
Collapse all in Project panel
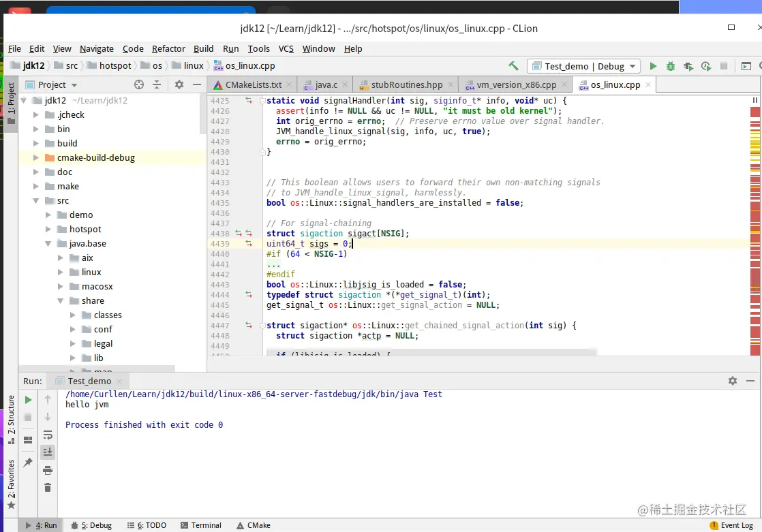(157, 84)
